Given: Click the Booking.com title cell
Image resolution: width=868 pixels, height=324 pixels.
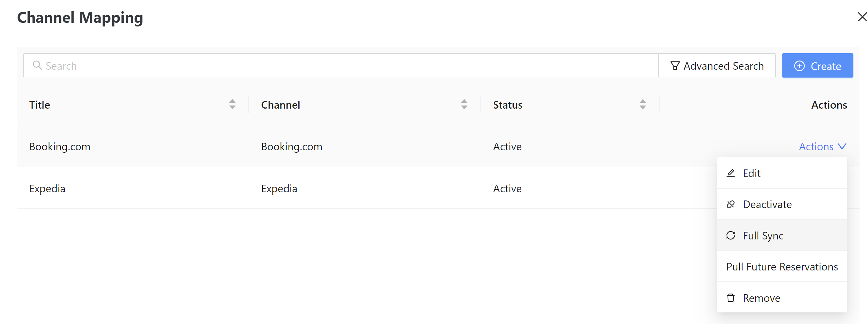Looking at the screenshot, I should coord(60,146).
